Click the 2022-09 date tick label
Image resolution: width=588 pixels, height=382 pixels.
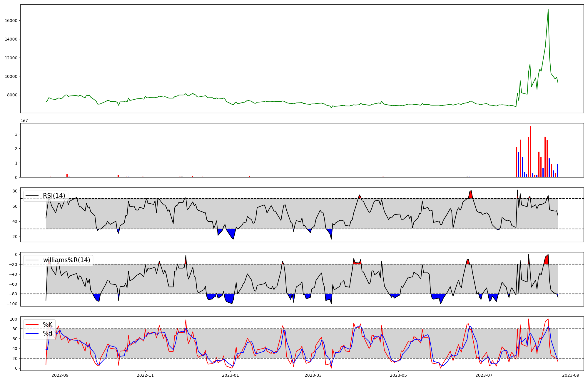click(60, 375)
